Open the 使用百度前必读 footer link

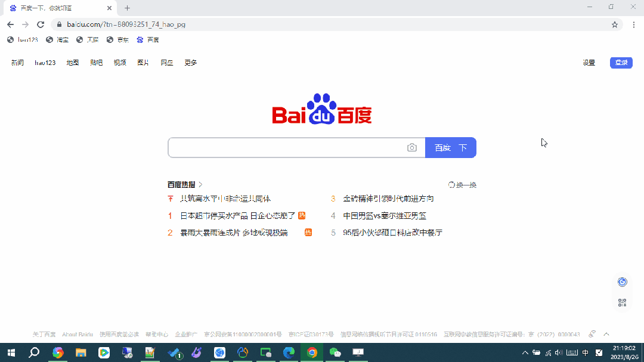pyautogui.click(x=119, y=335)
